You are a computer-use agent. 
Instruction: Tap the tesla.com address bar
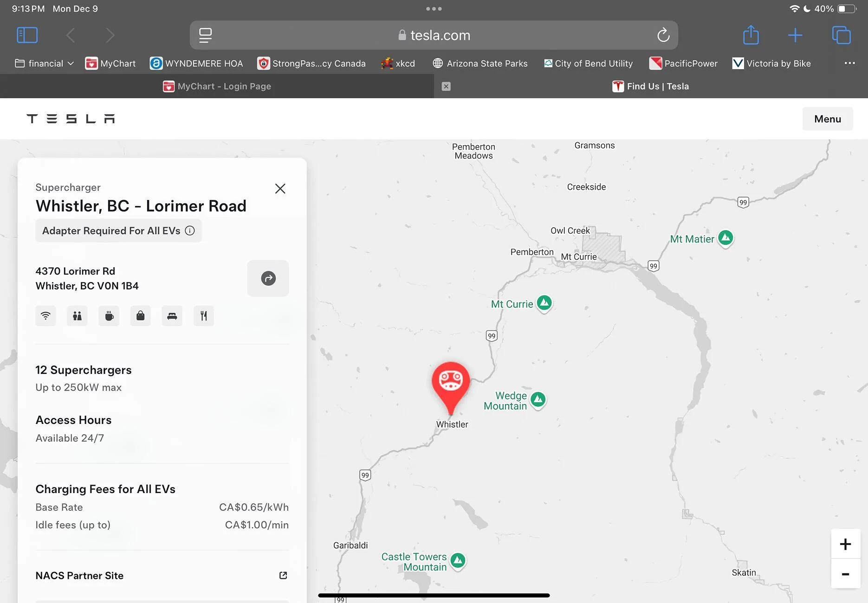[434, 35]
